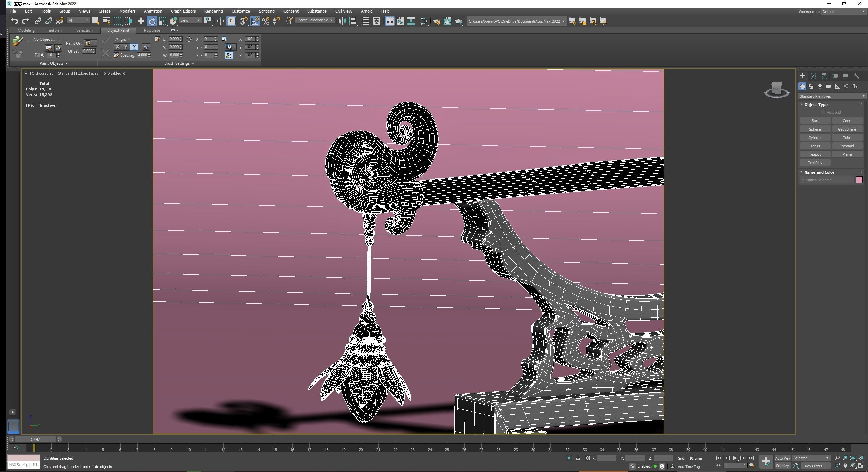Click the Undo arrow icon
Viewport: 868px width, 472px height.
coord(14,21)
